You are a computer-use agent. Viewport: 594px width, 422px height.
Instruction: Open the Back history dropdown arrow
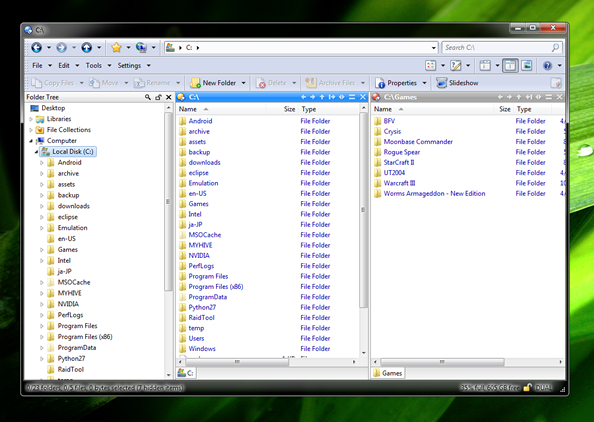48,48
